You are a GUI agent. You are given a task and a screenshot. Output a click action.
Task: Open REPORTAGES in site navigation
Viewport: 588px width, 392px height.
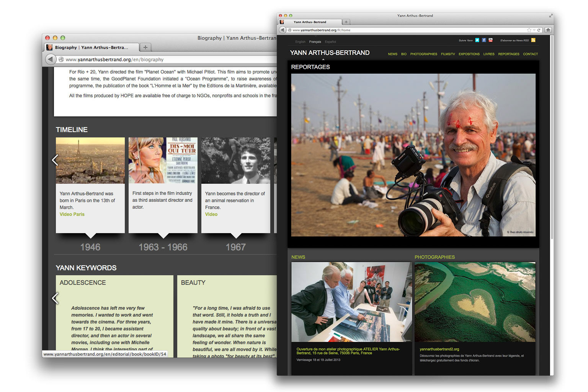tap(509, 54)
